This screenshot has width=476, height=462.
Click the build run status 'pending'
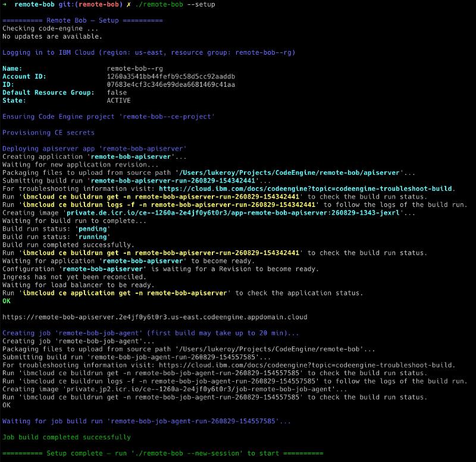[93, 229]
